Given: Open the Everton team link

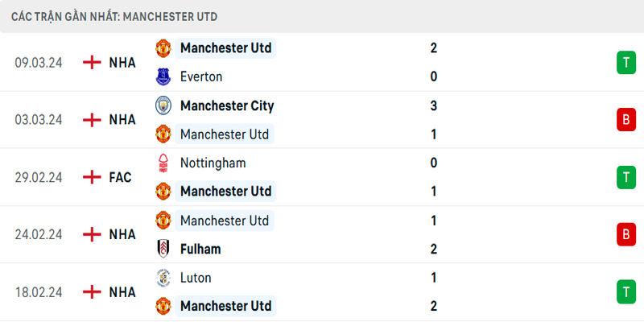Looking at the screenshot, I should pos(201,77).
